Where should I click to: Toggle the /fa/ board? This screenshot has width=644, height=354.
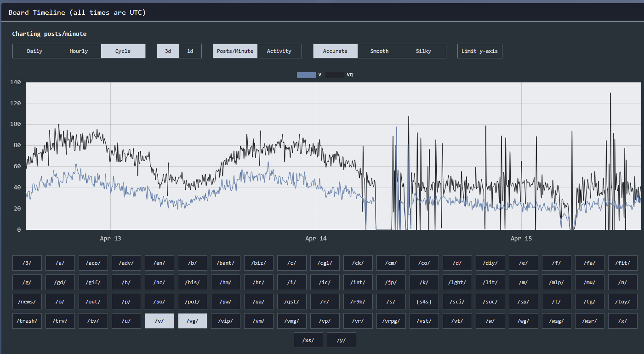pos(590,263)
